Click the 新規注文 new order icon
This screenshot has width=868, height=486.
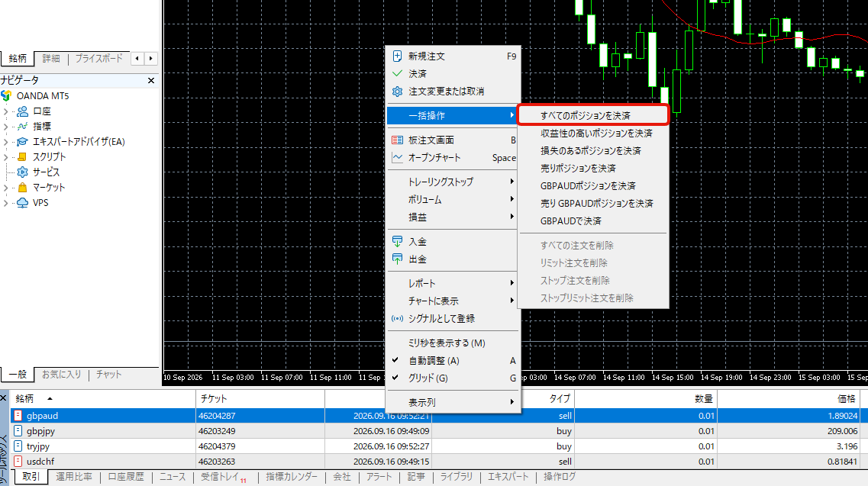(x=397, y=56)
